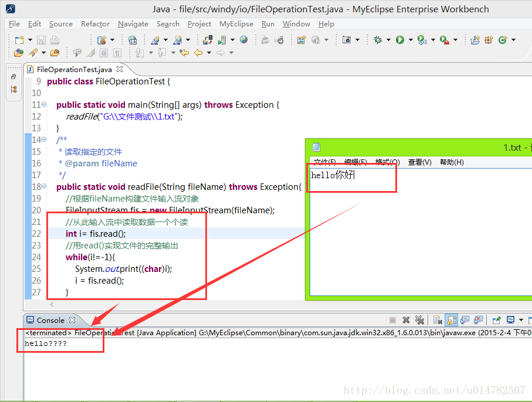Click the Run External Tools icon

(445, 40)
